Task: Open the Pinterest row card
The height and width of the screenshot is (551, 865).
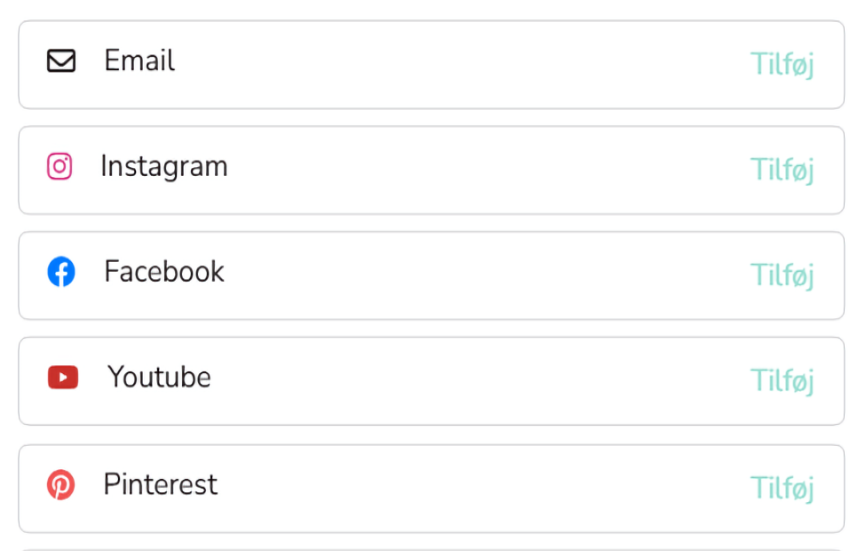Action: 431,489
